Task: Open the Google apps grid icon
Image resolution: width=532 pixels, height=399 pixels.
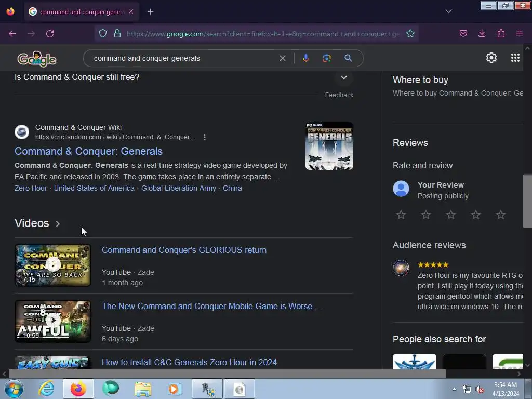Action: [515, 58]
